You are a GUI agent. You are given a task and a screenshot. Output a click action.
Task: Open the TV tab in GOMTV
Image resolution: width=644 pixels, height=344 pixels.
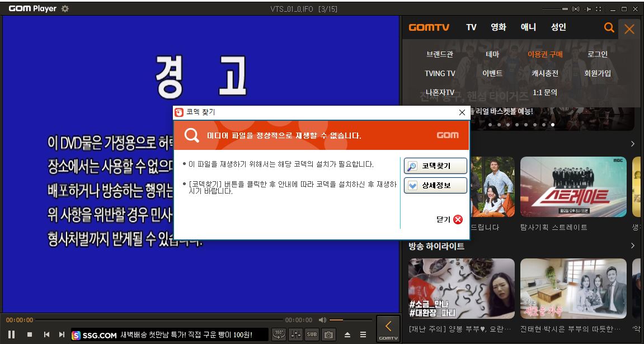tap(471, 27)
